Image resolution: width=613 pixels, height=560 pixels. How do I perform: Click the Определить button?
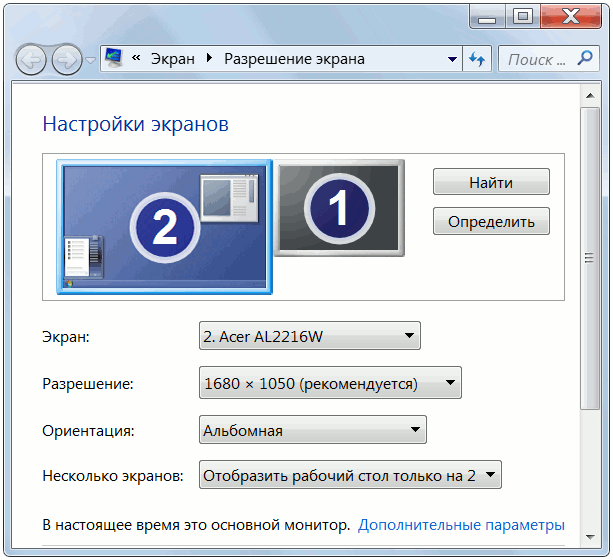491,221
